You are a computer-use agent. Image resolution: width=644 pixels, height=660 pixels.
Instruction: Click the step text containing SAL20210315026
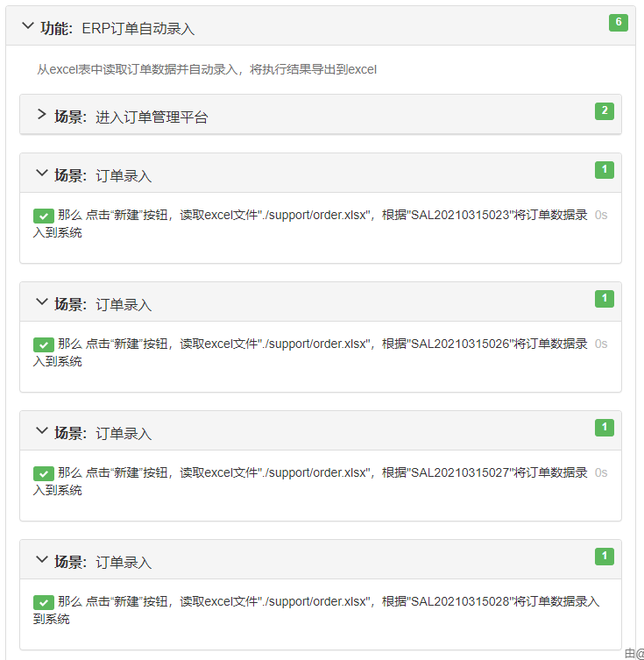pos(310,352)
